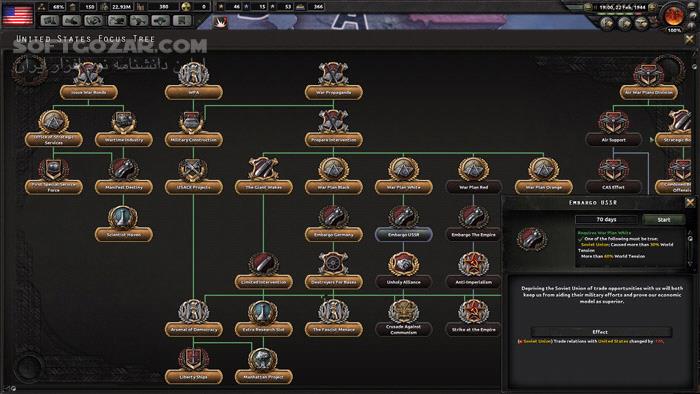Viewport: 700px width, 394px height.
Task: Select the WPA focus
Action: pyautogui.click(x=193, y=92)
